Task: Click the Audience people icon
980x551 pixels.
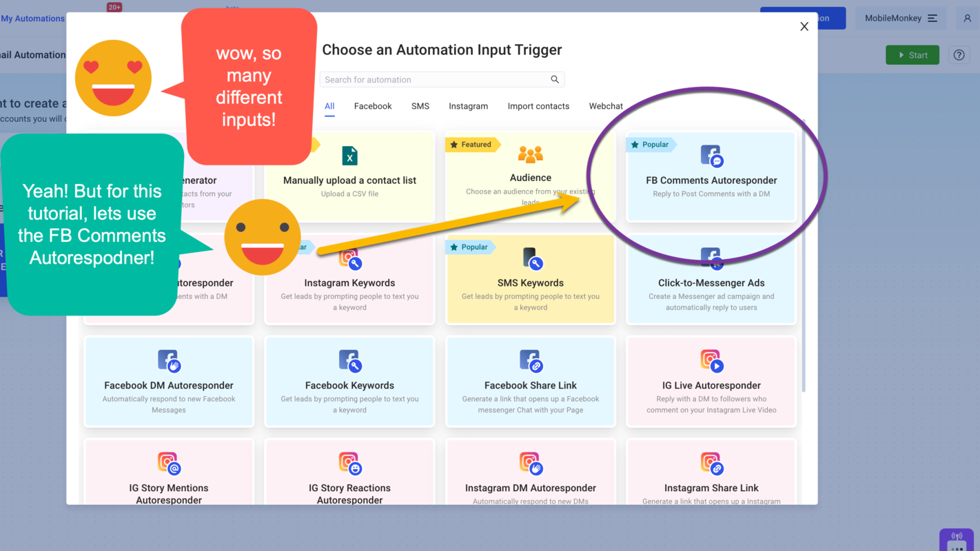Action: [530, 153]
